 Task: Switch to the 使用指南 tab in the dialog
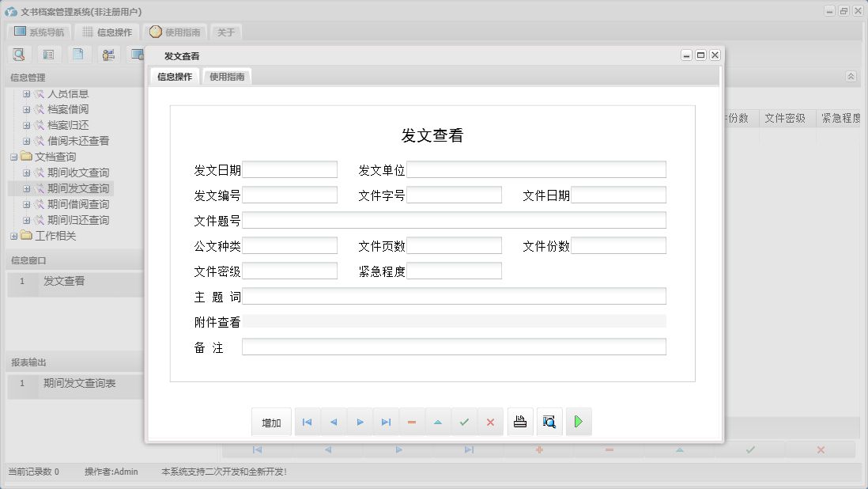pyautogui.click(x=227, y=77)
